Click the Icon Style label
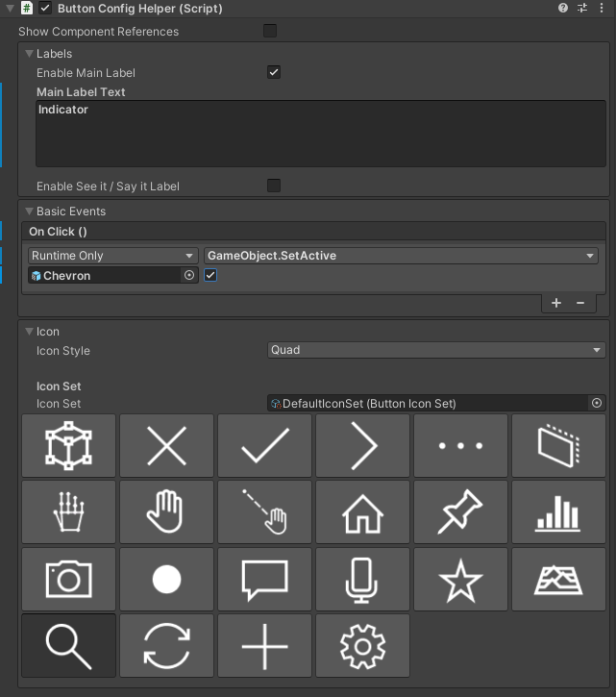 coord(63,351)
